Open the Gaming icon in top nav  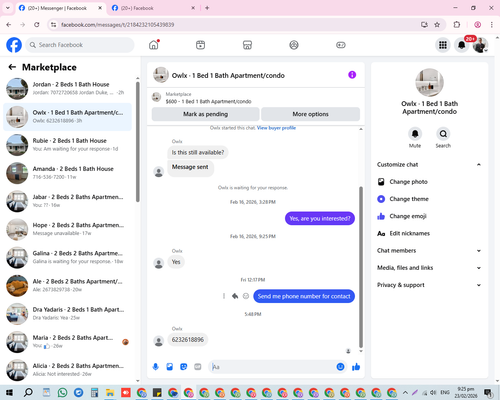341,45
